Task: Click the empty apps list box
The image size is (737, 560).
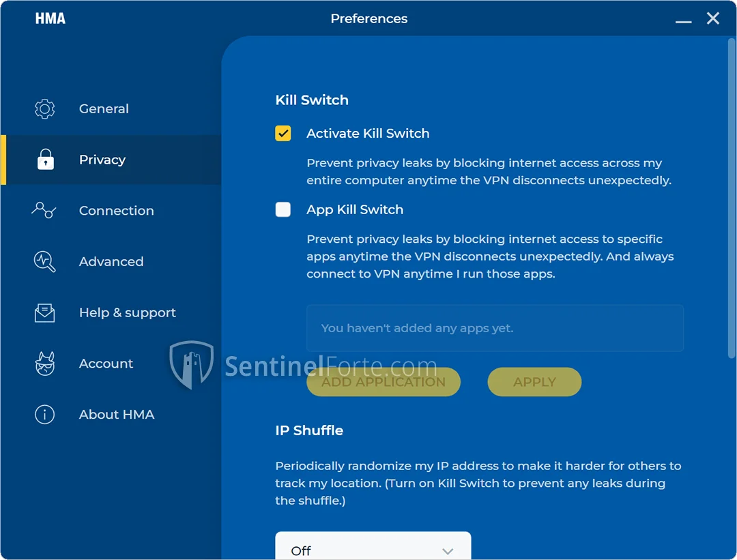Action: [495, 328]
